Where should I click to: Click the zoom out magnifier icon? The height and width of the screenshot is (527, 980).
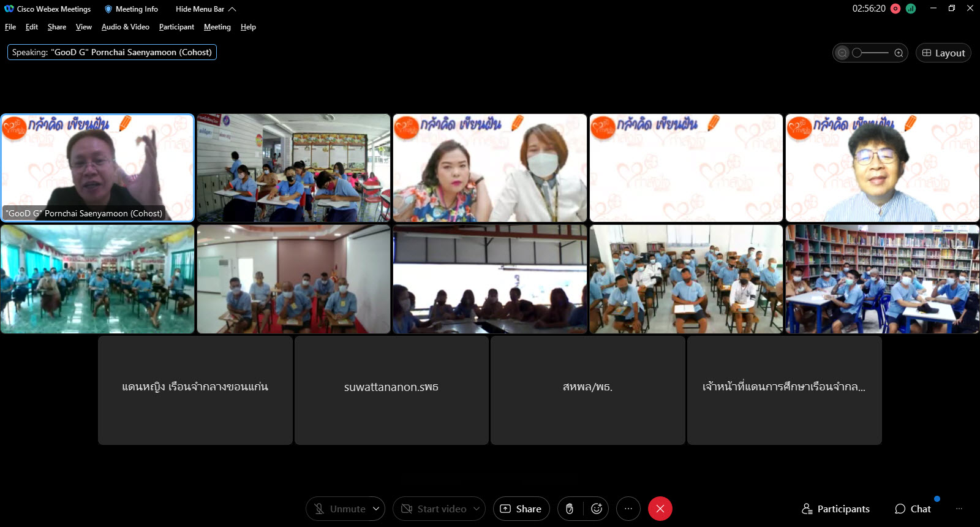tap(843, 53)
